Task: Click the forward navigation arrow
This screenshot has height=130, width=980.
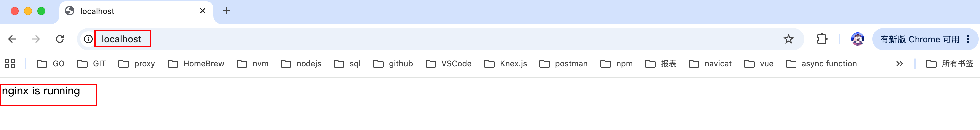Action: 36,39
